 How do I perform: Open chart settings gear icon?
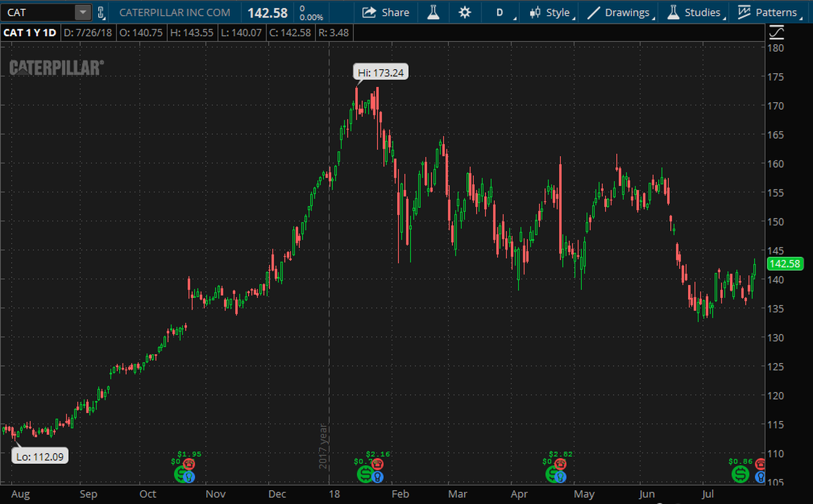[465, 12]
